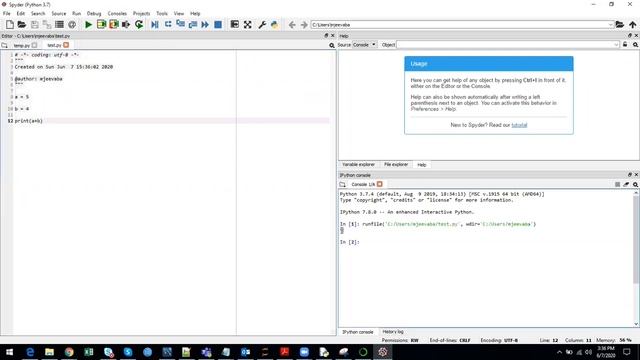Switch to History log tab
This screenshot has width=640, height=360.
pos(393,332)
